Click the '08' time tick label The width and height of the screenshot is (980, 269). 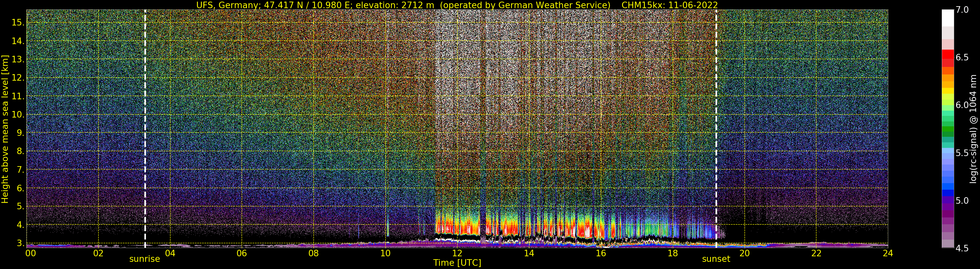313,253
